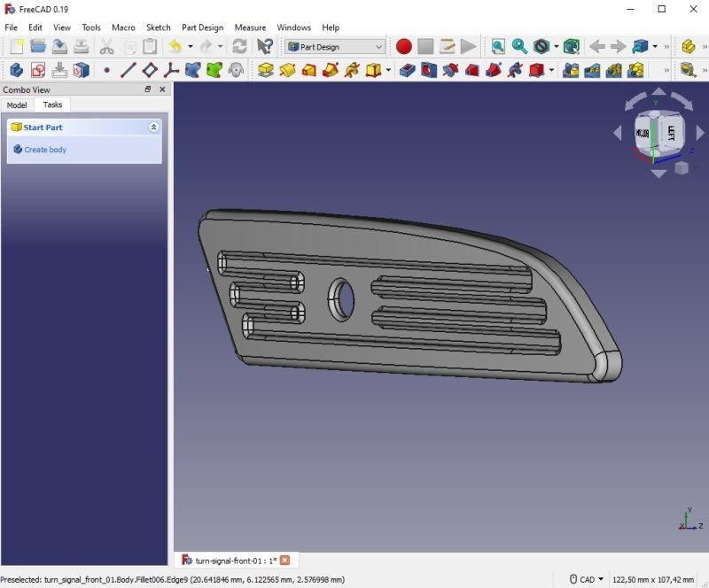Switch to the Model tab
The height and width of the screenshot is (588, 709).
(x=17, y=104)
